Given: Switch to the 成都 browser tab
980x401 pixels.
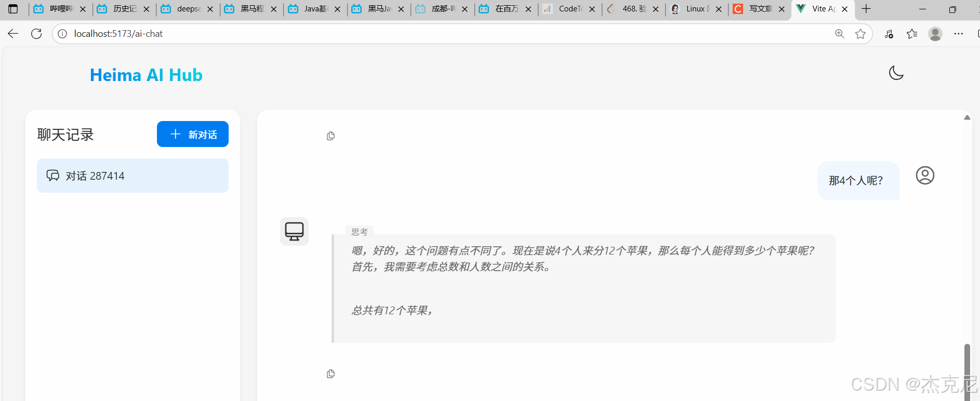Looking at the screenshot, I should point(442,9).
